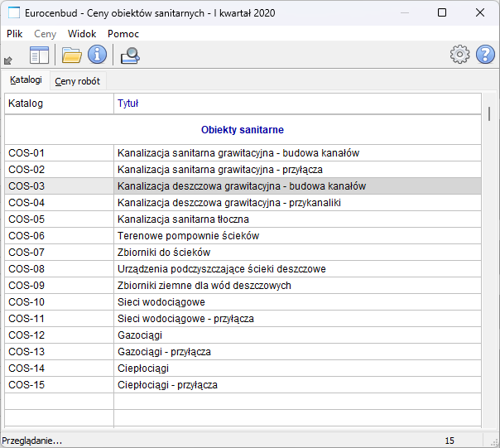This screenshot has height=448, width=500.
Task: Click the vertical scrollbar of the catalog list
Action: 488,248
